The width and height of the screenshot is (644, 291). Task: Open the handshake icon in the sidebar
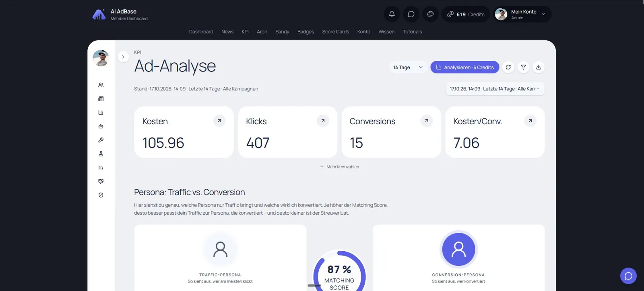pyautogui.click(x=101, y=181)
